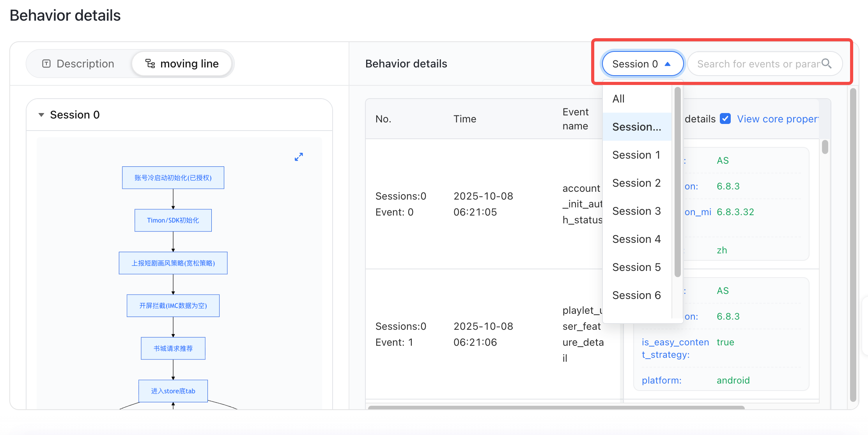Click the Timon/SDK初始化 flowchart node
Viewport: 868px width, 435px height.
[x=173, y=220]
